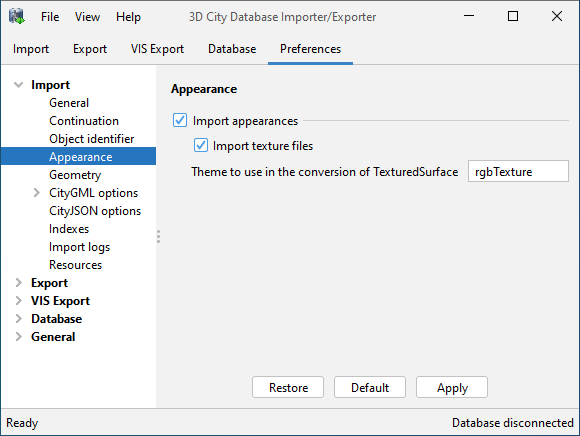Click the Default button
Screen dimensions: 580x436
coord(370,387)
